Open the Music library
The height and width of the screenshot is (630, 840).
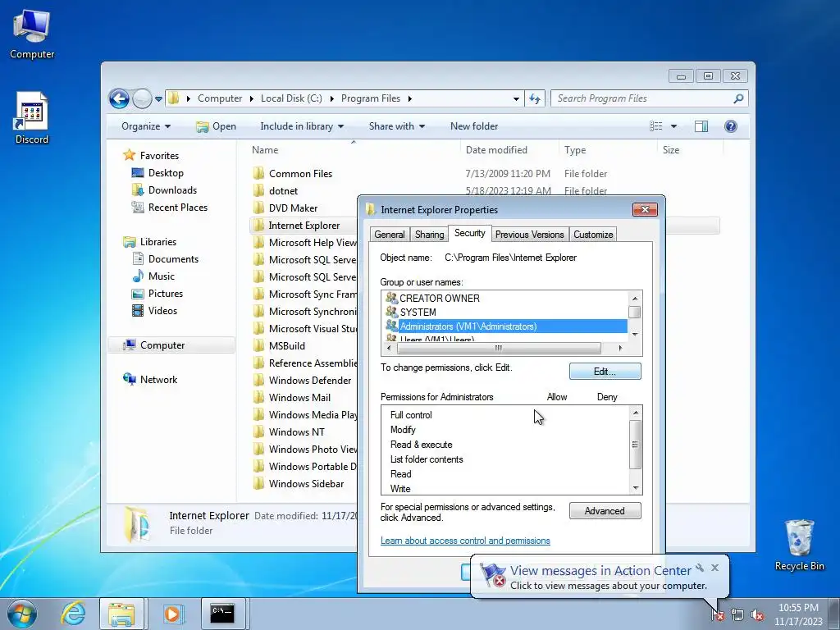click(162, 276)
